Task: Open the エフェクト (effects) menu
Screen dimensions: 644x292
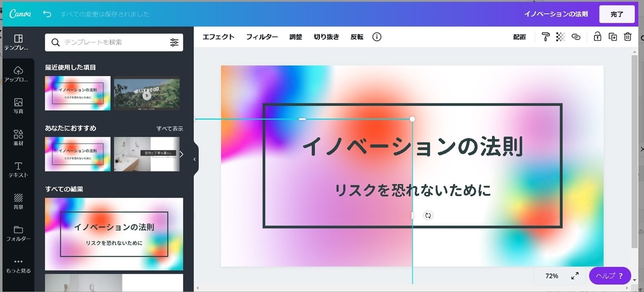Action: point(218,37)
